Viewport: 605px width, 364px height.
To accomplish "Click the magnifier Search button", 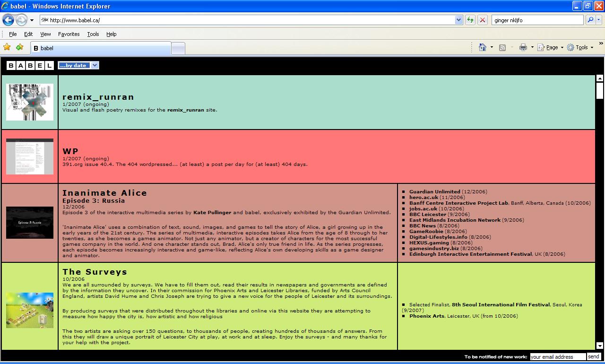I will (x=590, y=20).
